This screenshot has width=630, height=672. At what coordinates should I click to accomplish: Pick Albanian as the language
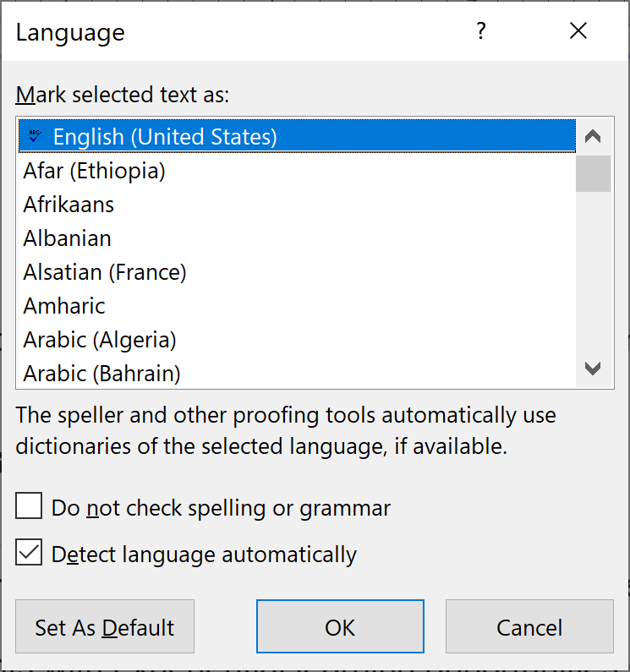[68, 238]
